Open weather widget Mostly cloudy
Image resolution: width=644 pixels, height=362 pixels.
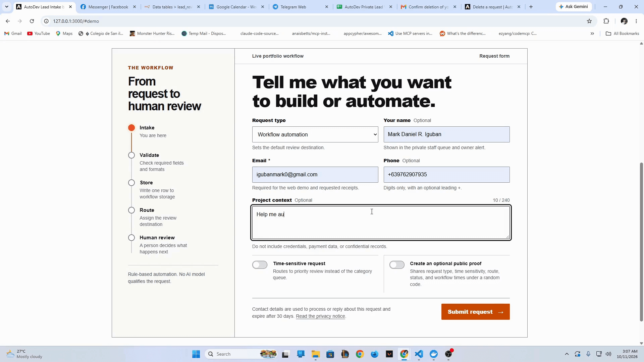(24, 354)
